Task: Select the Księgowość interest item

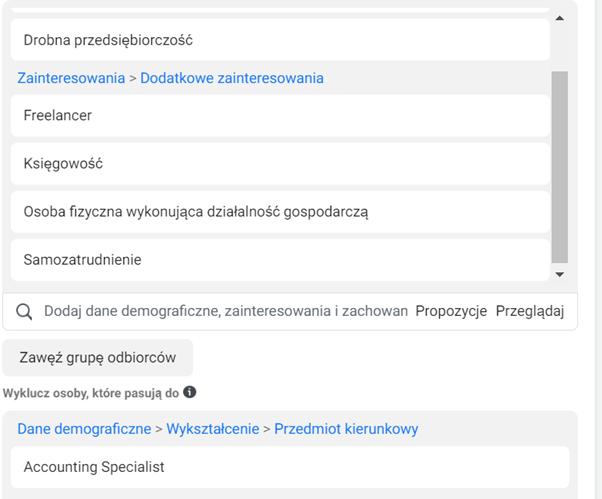Action: coord(280,164)
